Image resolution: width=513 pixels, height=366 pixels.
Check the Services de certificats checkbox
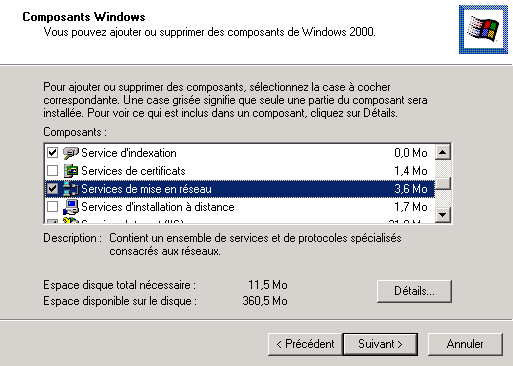tap(53, 171)
